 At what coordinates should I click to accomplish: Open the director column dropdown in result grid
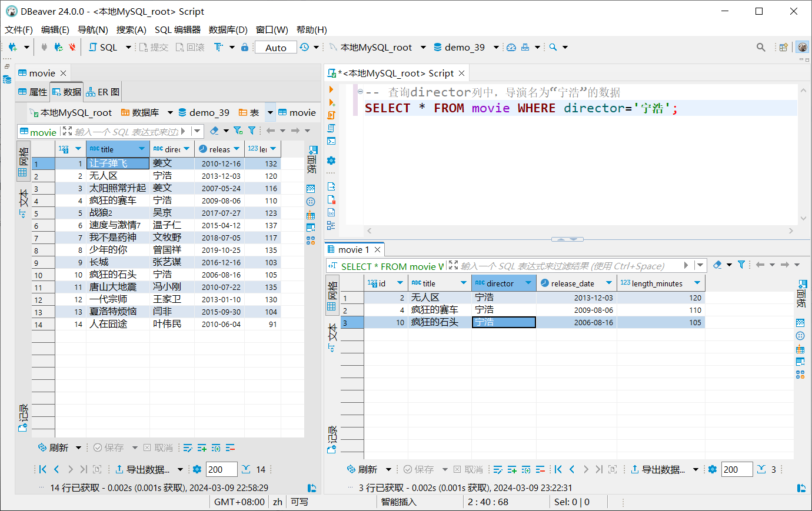click(528, 283)
